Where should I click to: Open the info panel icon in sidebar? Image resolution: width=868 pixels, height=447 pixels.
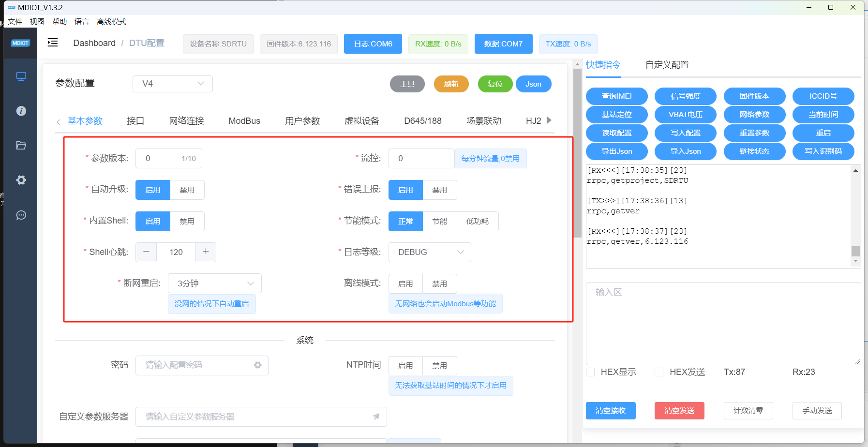[20, 111]
